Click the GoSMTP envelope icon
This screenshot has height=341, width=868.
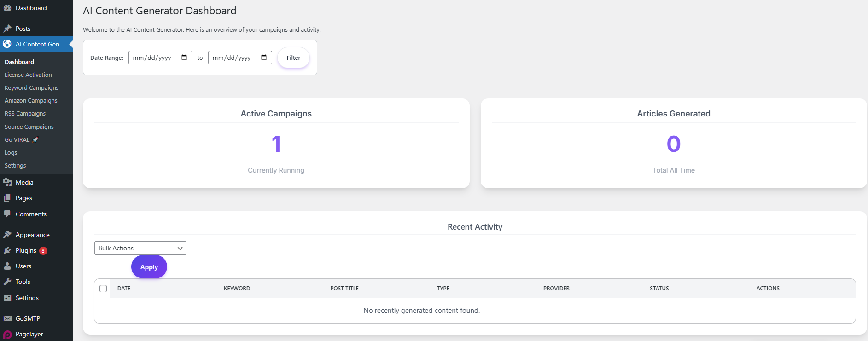tap(7, 318)
